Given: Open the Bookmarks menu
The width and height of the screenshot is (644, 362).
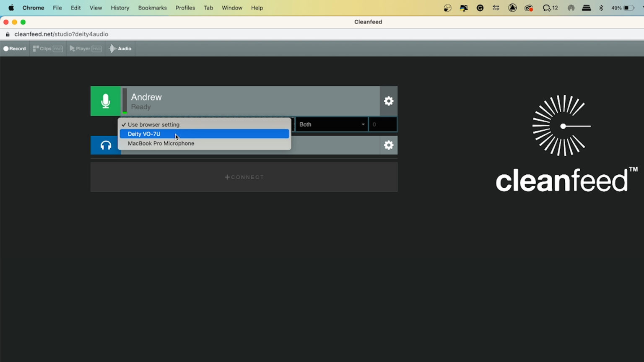Looking at the screenshot, I should (153, 8).
